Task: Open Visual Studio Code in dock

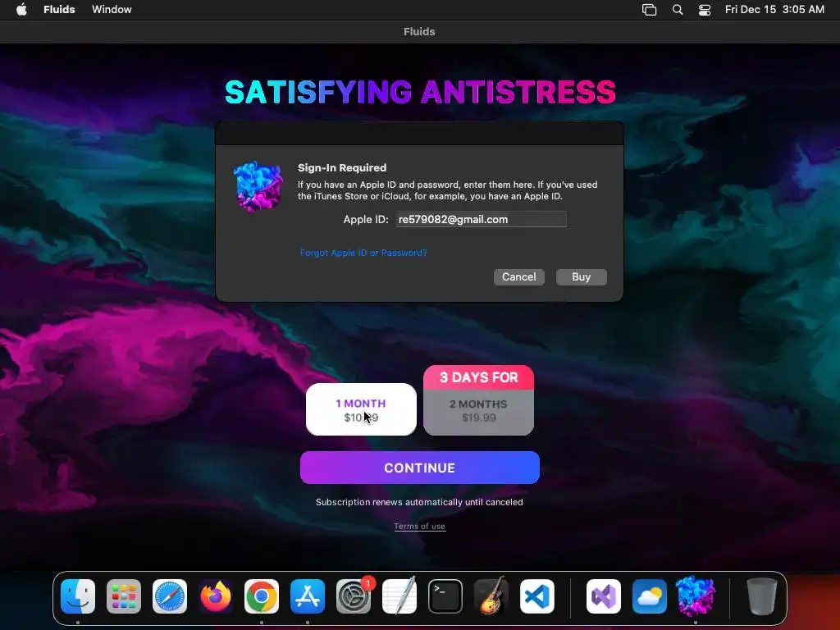Action: tap(536, 596)
